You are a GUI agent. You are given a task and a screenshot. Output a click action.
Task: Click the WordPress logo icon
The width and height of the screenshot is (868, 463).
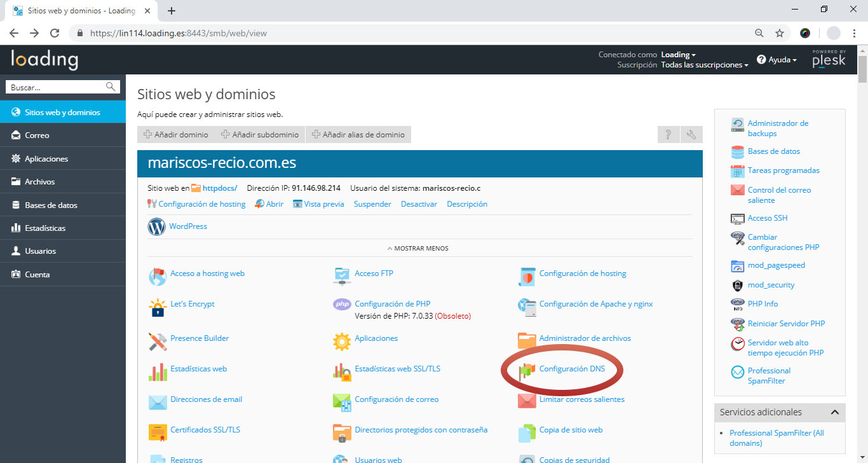(x=156, y=226)
